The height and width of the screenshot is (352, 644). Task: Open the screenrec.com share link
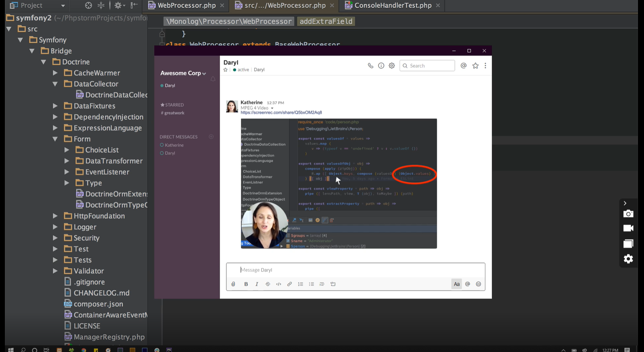(281, 113)
